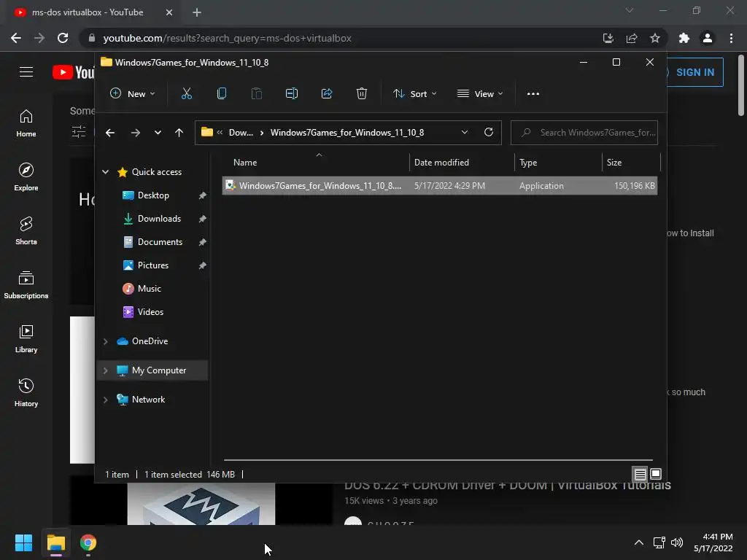The width and height of the screenshot is (747, 560).
Task: Open recent locations dropdown chevron
Action: click(x=158, y=133)
